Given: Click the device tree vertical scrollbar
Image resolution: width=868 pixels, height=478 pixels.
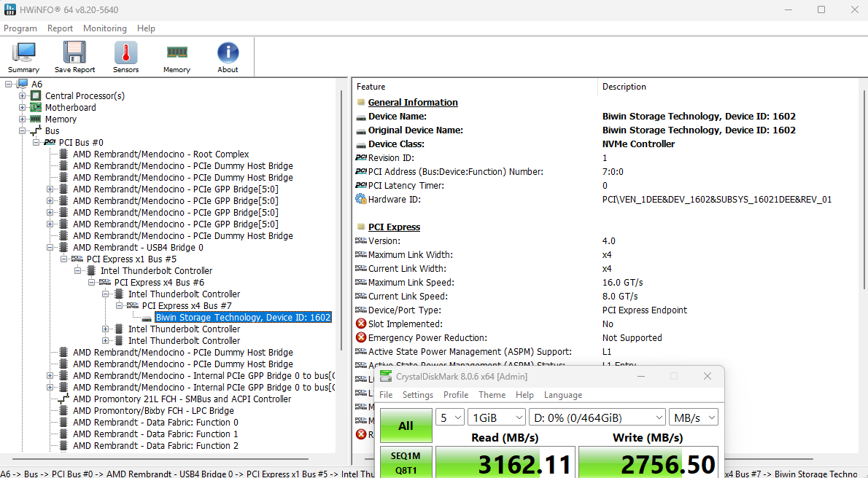Looking at the screenshot, I should (341, 222).
